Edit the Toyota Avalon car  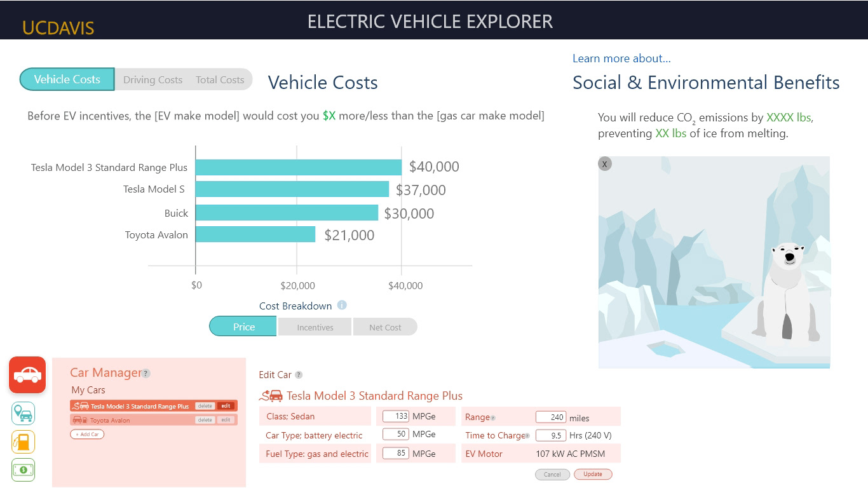pos(226,420)
